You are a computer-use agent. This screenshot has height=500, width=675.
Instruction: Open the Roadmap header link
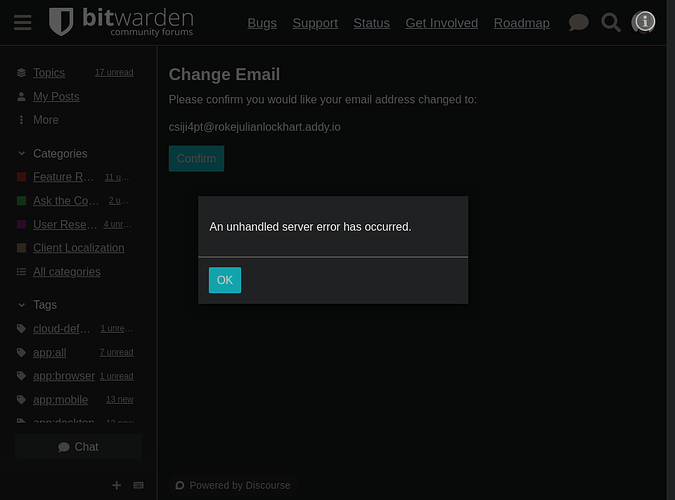click(x=521, y=23)
